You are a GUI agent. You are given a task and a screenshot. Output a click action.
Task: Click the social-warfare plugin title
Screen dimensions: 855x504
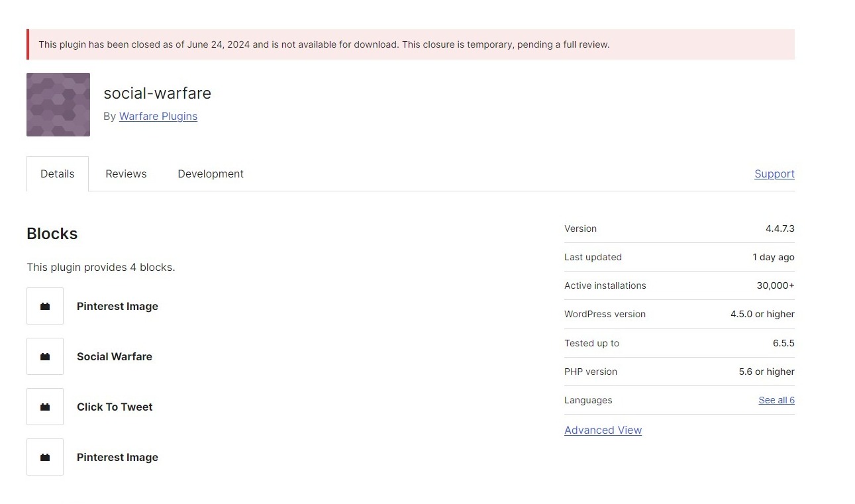[x=158, y=93]
